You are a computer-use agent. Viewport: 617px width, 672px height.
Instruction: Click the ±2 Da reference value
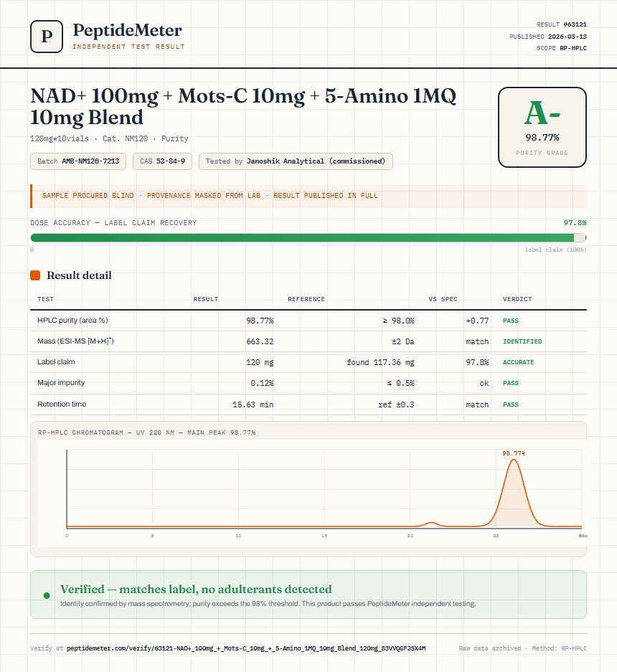coord(402,341)
